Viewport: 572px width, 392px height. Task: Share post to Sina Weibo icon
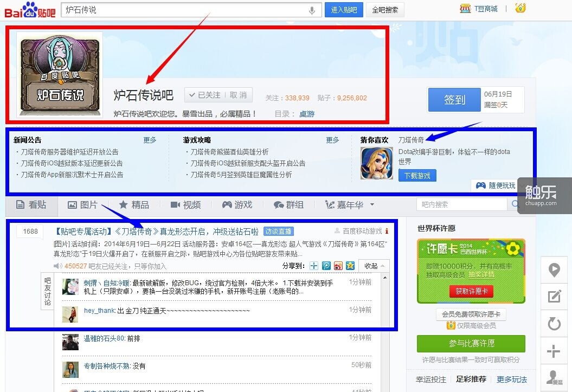tap(338, 266)
